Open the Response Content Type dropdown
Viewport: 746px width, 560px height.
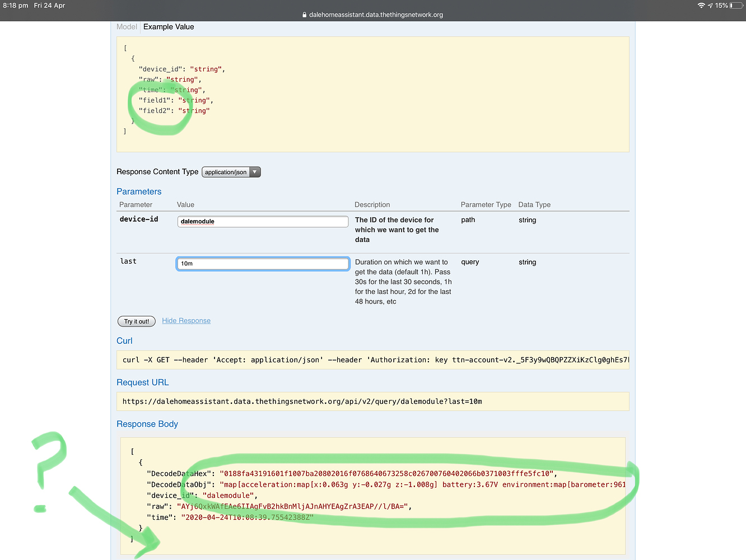[x=231, y=172]
